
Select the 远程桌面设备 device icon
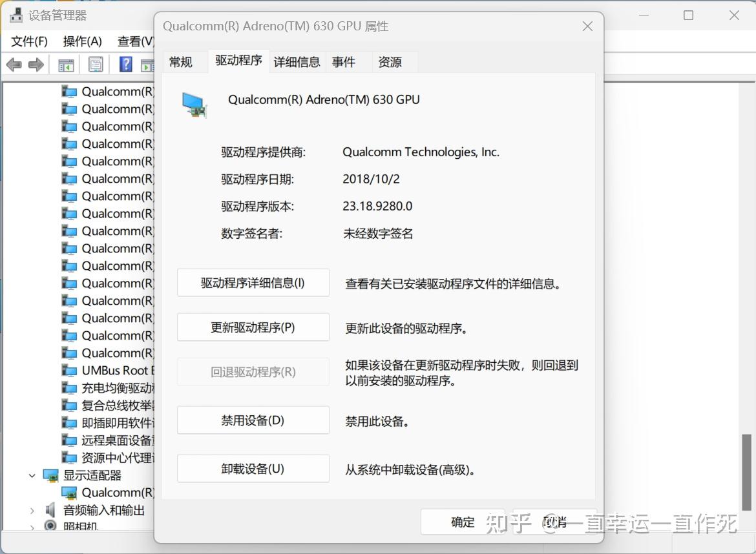pyautogui.click(x=69, y=440)
